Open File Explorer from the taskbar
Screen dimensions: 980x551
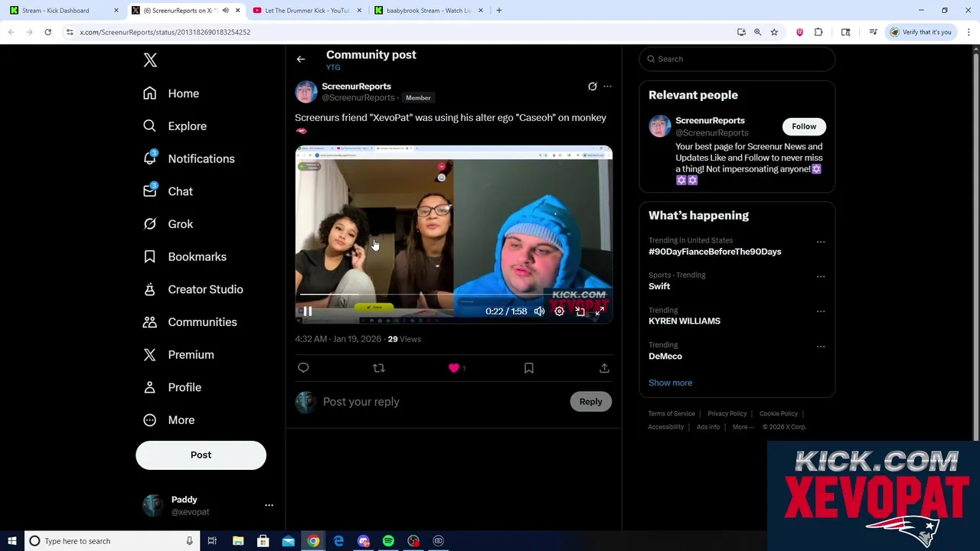pos(238,541)
